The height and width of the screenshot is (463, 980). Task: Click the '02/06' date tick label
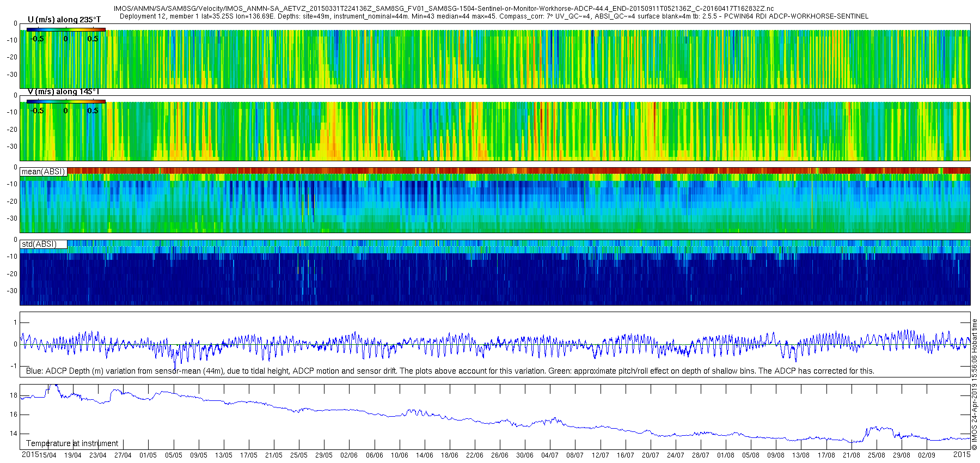(x=349, y=455)
